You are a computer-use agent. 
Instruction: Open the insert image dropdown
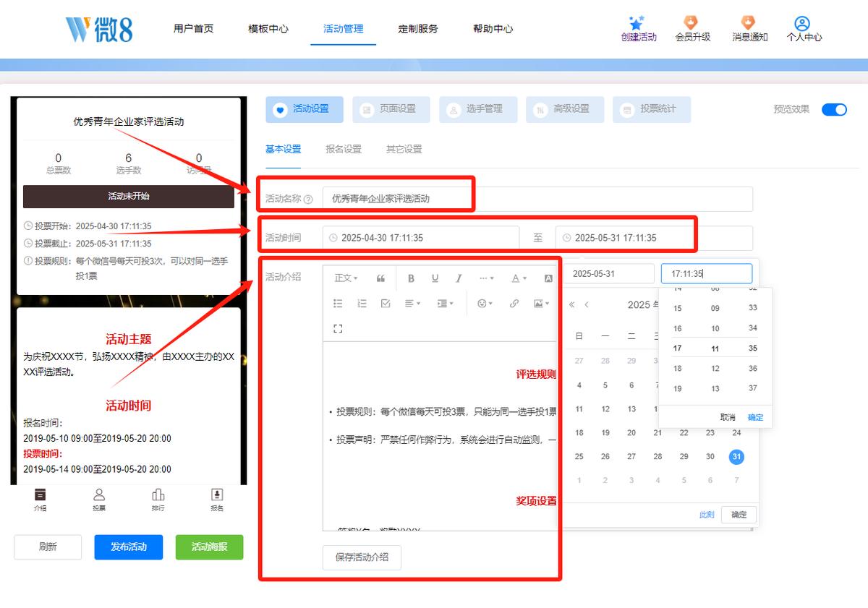tap(542, 304)
